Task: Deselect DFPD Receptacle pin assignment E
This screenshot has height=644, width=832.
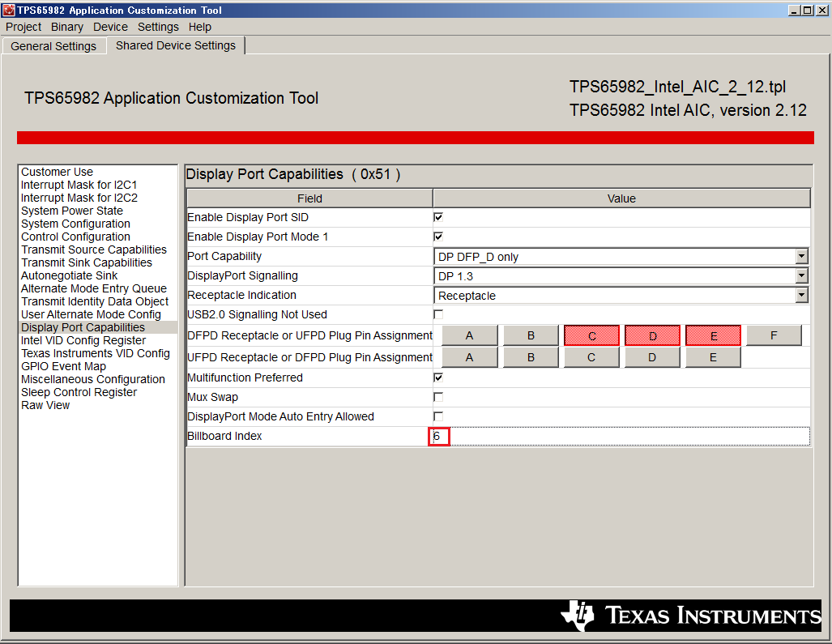Action: [713, 336]
